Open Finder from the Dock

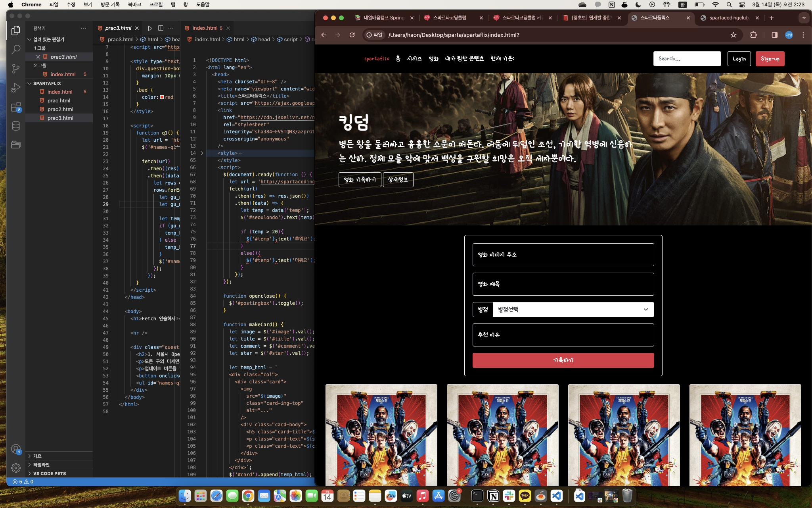pos(185,496)
